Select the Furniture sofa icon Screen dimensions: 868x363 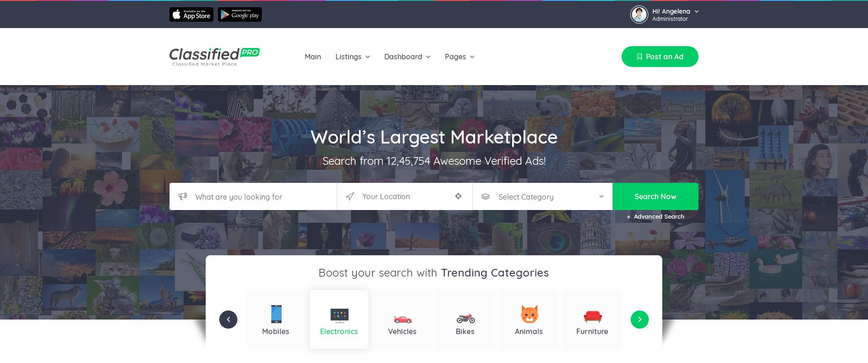coord(592,316)
